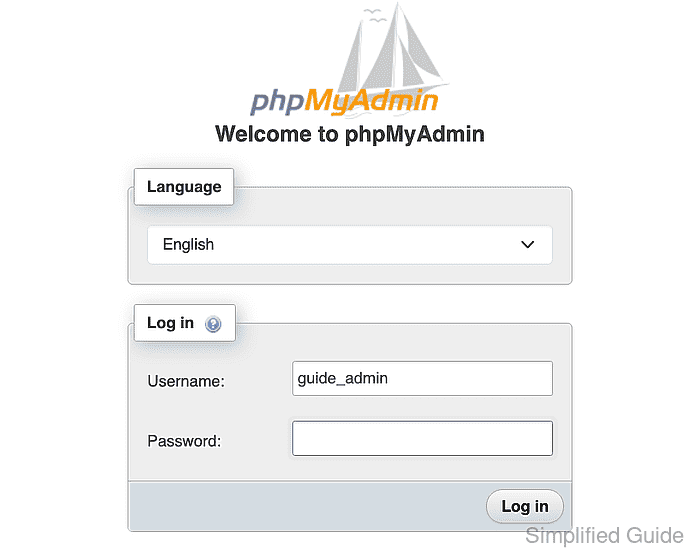
Task: Click the birds above the sailboat logo
Action: (x=375, y=15)
